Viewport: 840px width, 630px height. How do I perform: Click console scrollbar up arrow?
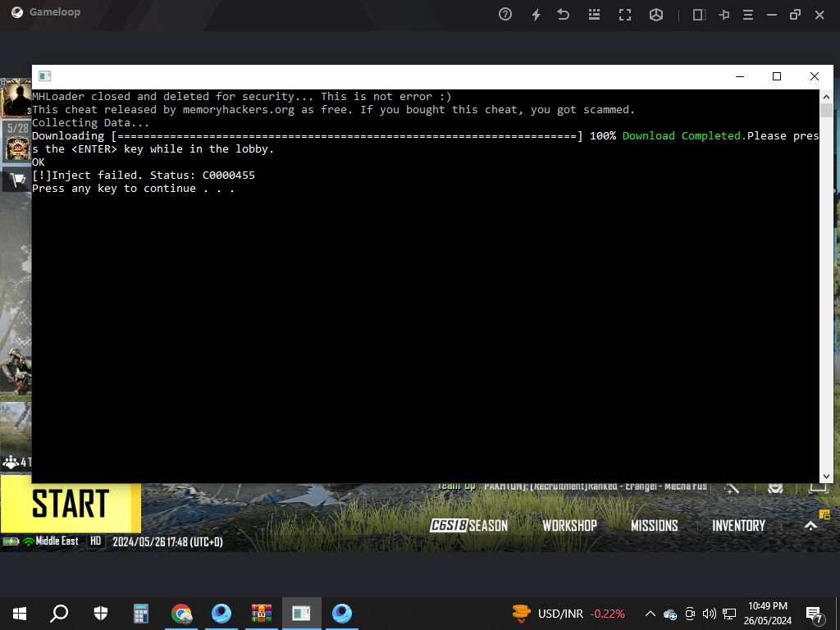[x=826, y=97]
